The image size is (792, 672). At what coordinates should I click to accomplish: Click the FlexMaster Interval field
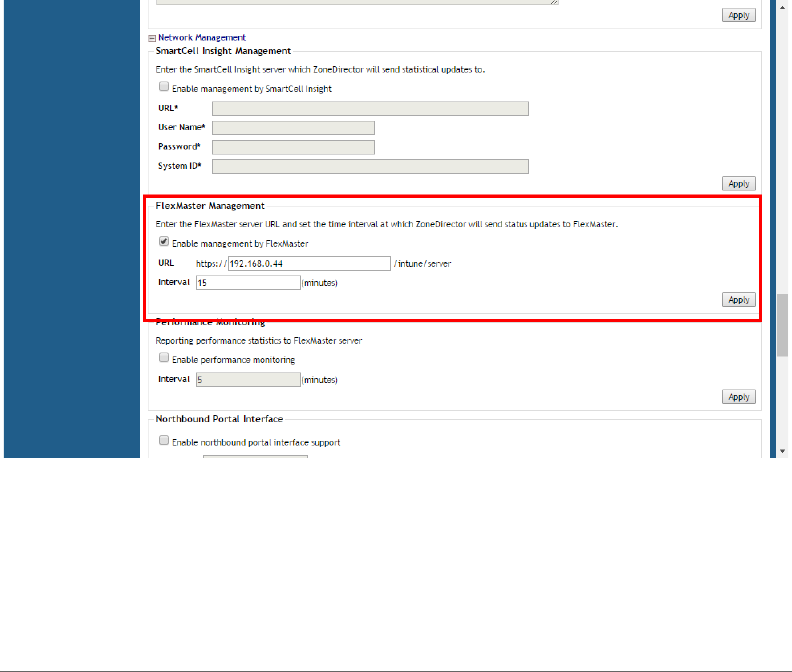click(248, 283)
